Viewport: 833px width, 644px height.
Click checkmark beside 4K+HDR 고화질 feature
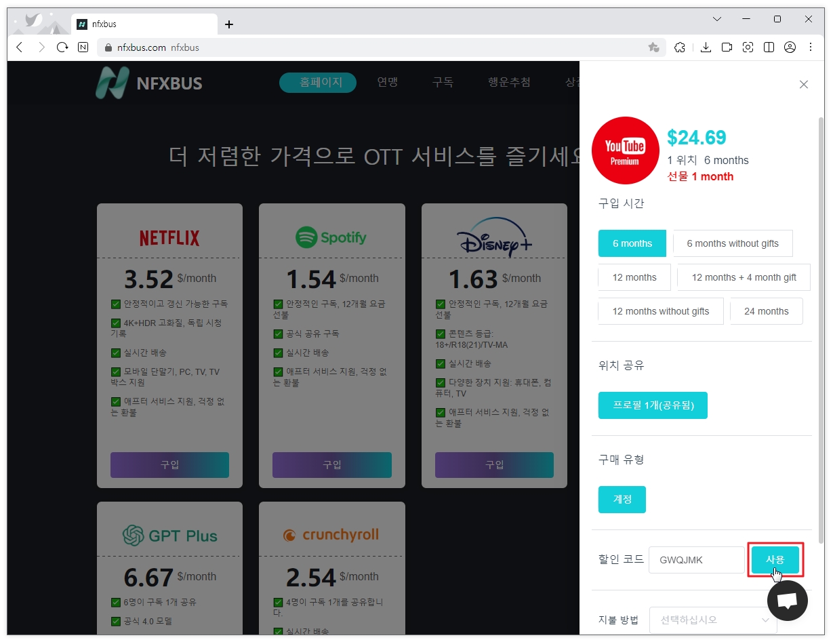coord(116,323)
